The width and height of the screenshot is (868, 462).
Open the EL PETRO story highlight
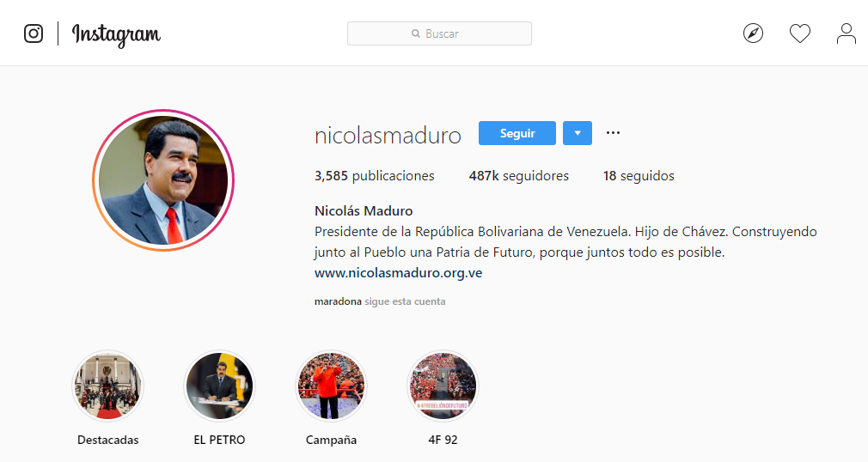(x=219, y=386)
